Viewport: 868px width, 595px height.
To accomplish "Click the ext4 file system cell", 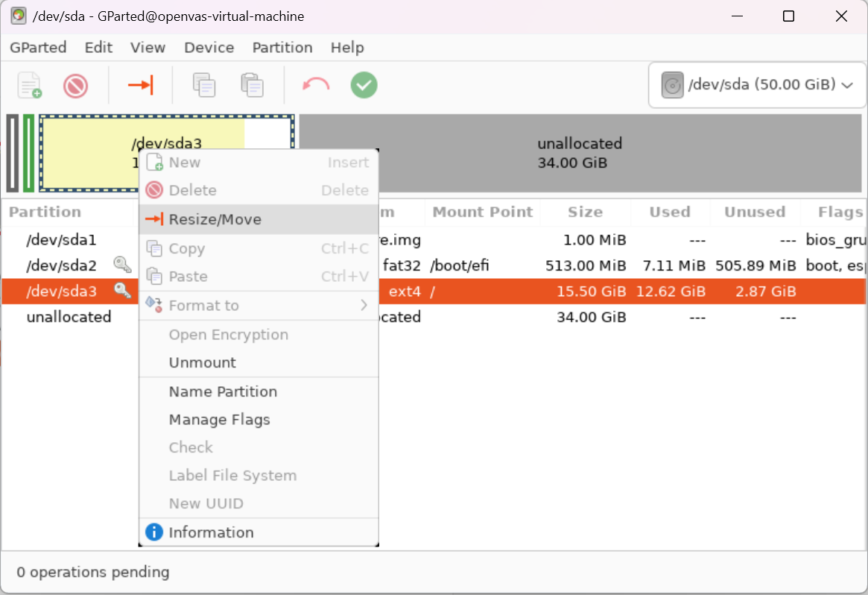I will click(405, 292).
